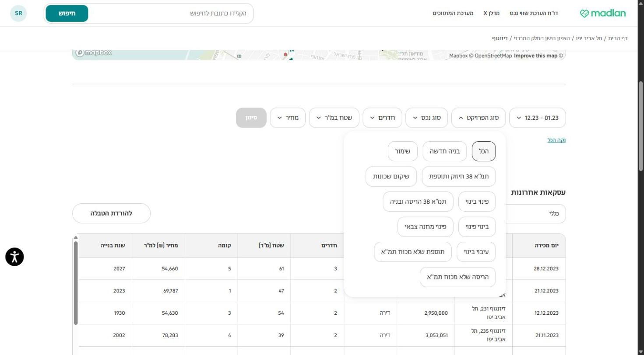Image resolution: width=644 pixels, height=355 pixels.
Task: Open the 'מדלן X' menu item
Action: point(491,13)
